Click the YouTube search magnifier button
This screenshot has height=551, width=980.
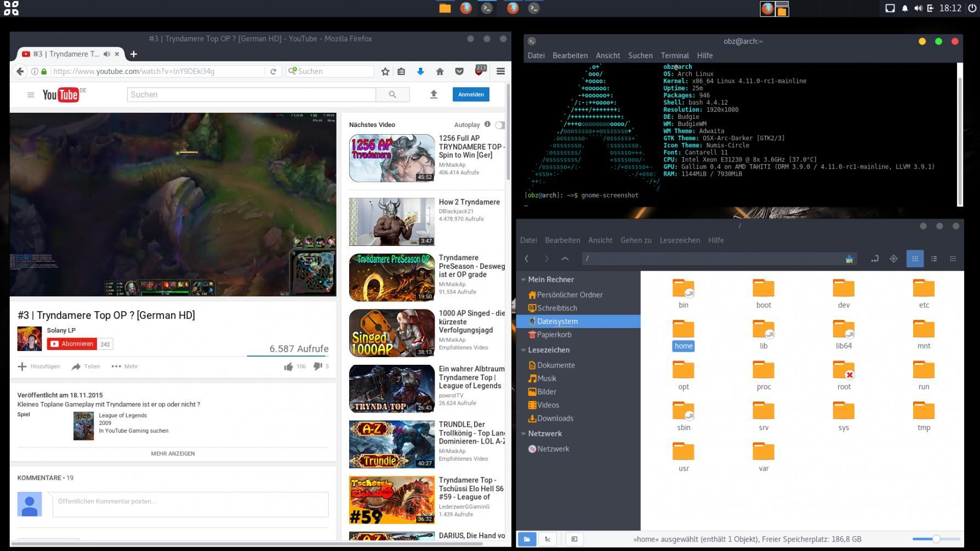(392, 95)
